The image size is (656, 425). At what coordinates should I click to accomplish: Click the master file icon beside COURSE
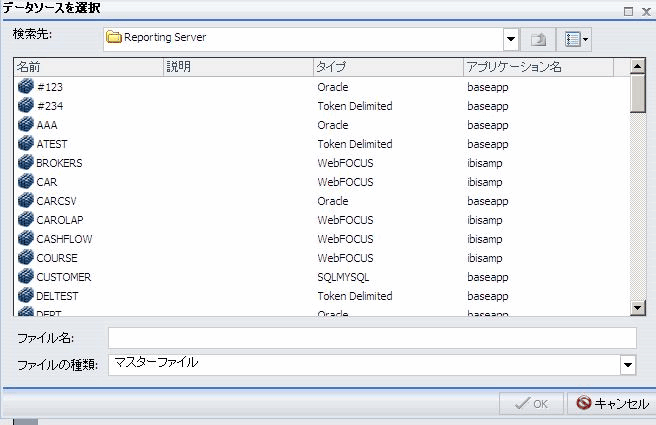(26, 258)
